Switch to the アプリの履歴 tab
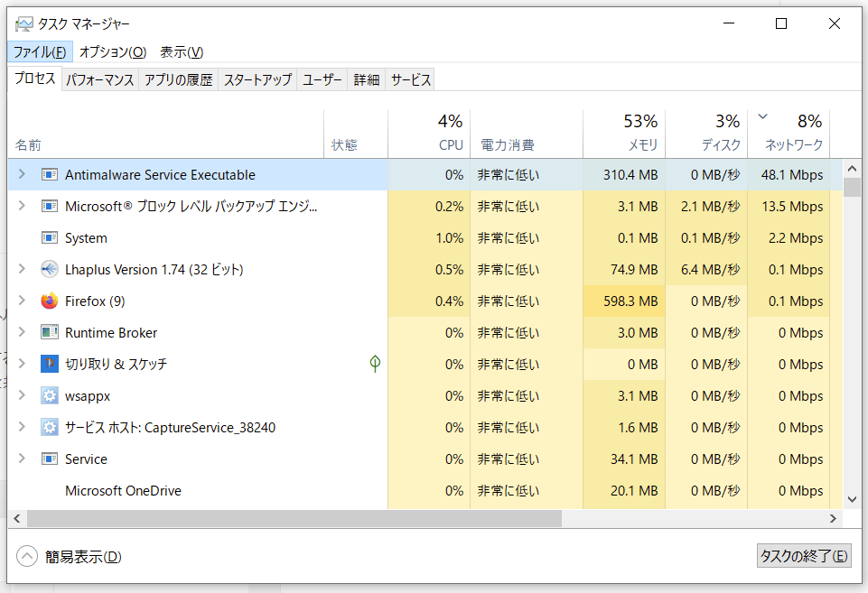 (x=178, y=80)
